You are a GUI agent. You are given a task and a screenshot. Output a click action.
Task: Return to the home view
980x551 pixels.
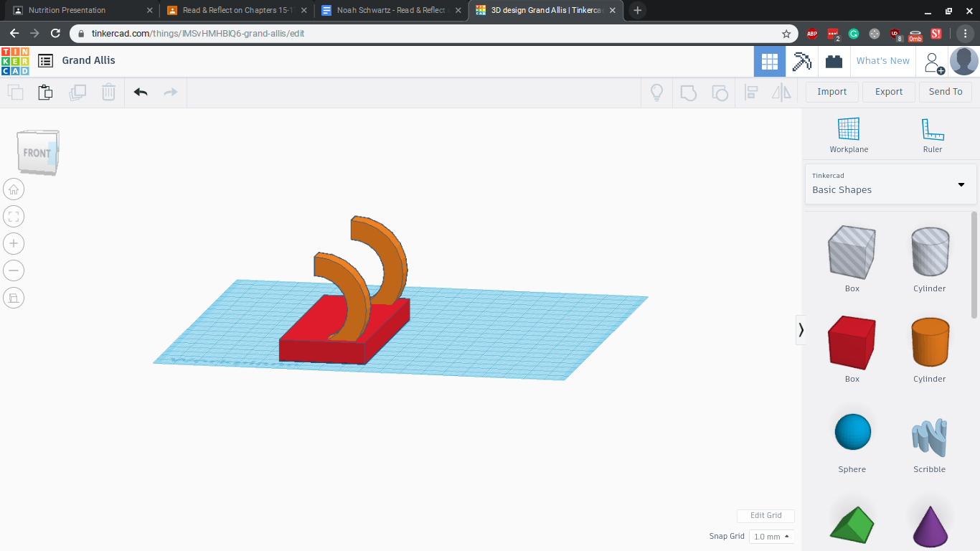[x=14, y=189]
